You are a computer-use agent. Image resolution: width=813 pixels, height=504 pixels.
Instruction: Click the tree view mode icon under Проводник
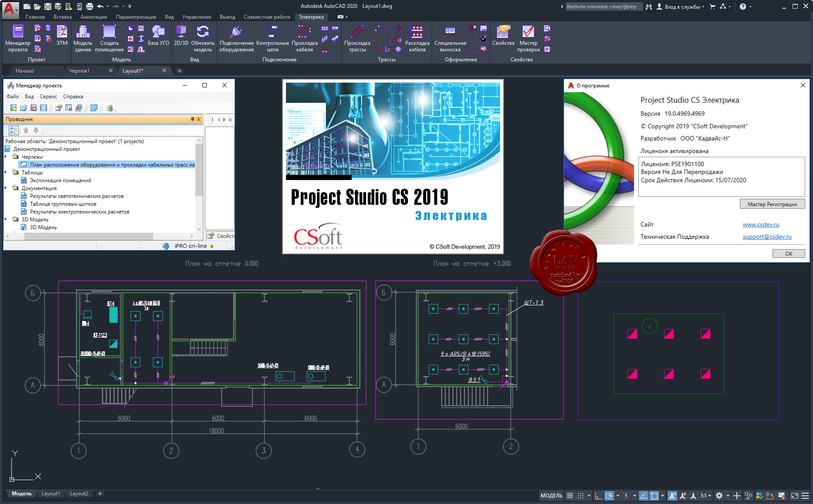point(13,130)
